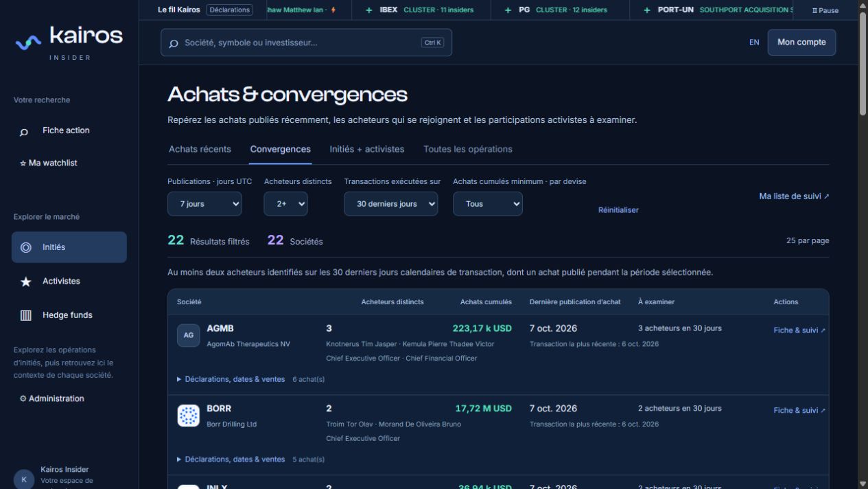Switch to Toutes les opérations tab

(468, 149)
